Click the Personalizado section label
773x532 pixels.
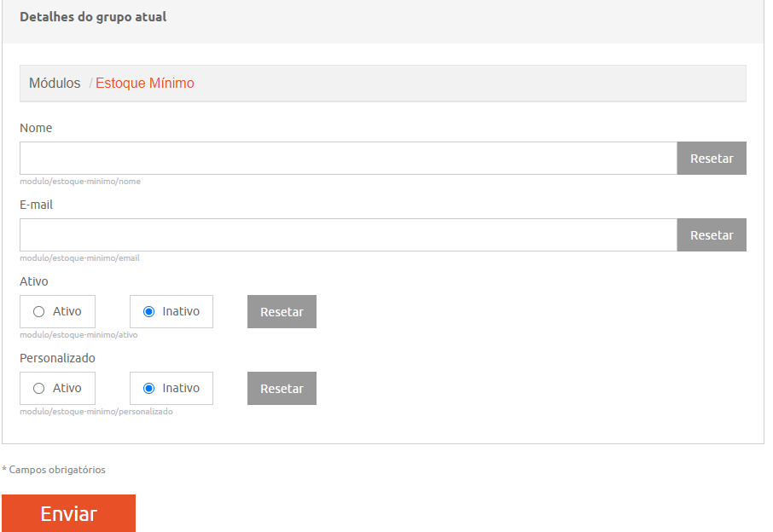58,358
